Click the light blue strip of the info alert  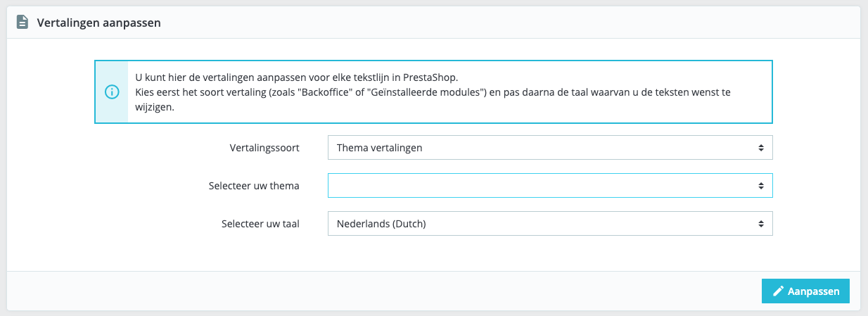[111, 91]
